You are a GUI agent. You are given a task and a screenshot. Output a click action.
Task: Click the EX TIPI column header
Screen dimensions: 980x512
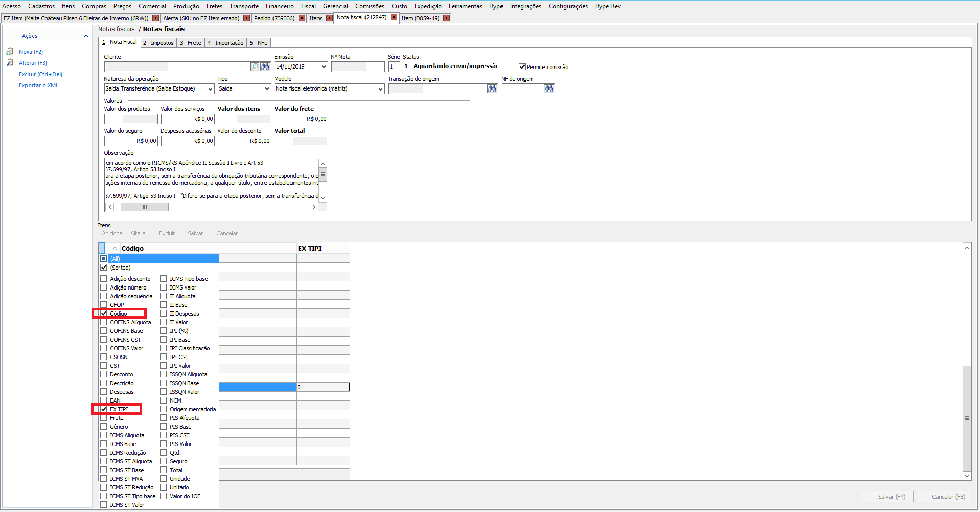(x=323, y=248)
